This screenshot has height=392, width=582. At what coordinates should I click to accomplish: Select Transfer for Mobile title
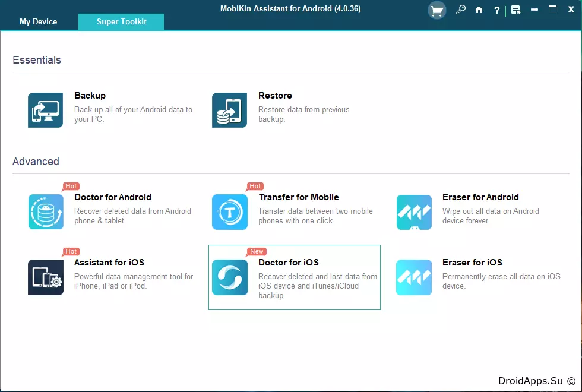(299, 197)
